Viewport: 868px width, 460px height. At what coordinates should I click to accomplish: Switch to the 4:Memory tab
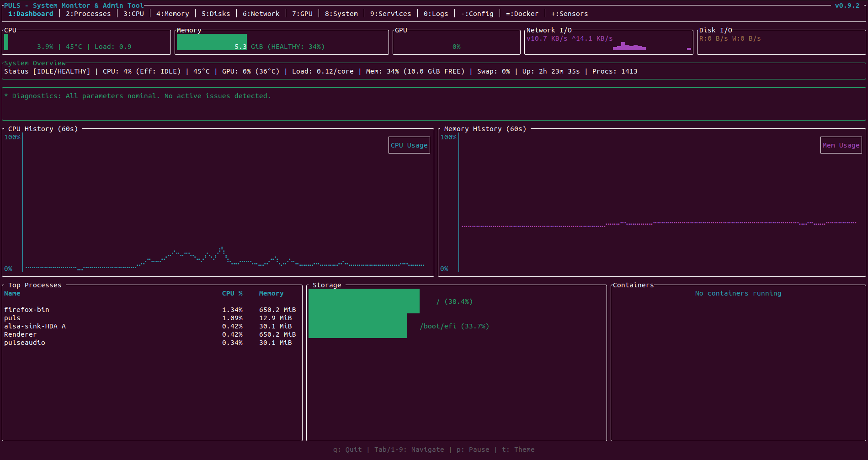point(173,14)
